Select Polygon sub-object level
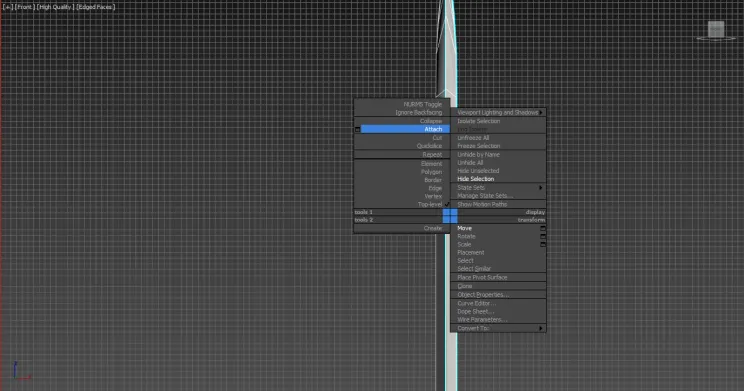 pyautogui.click(x=431, y=172)
